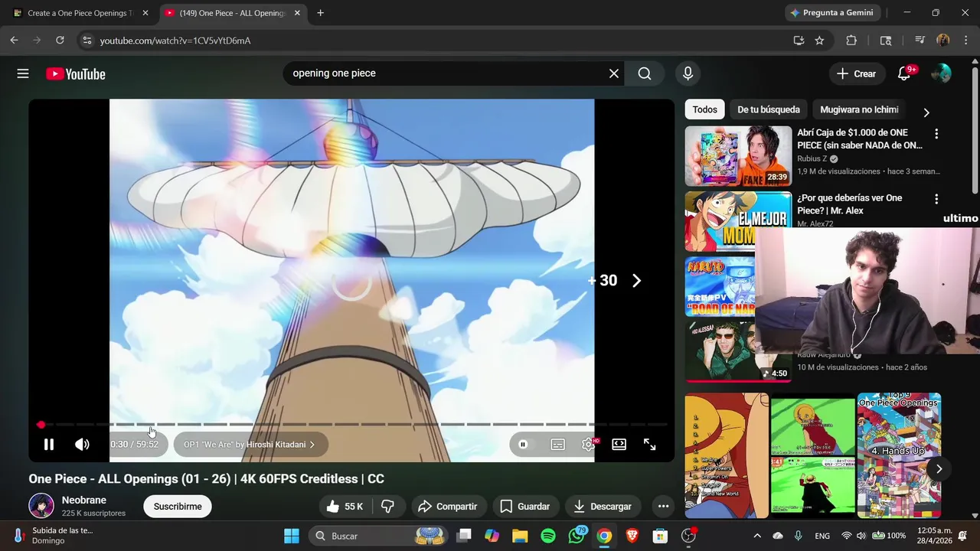Click the youtube.com URL in address bar
Viewport: 980px width, 551px height.
175,41
